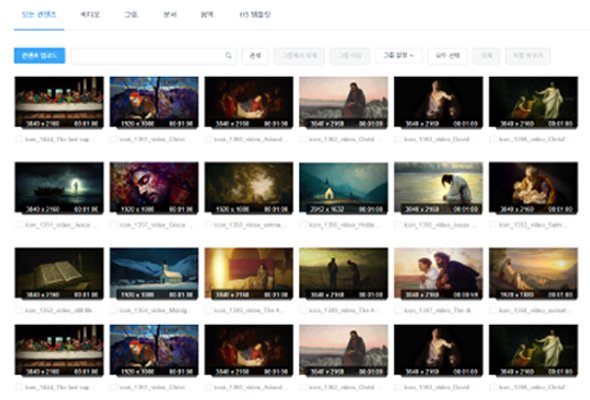Open the old man holding infant thumbnail

click(x=533, y=188)
